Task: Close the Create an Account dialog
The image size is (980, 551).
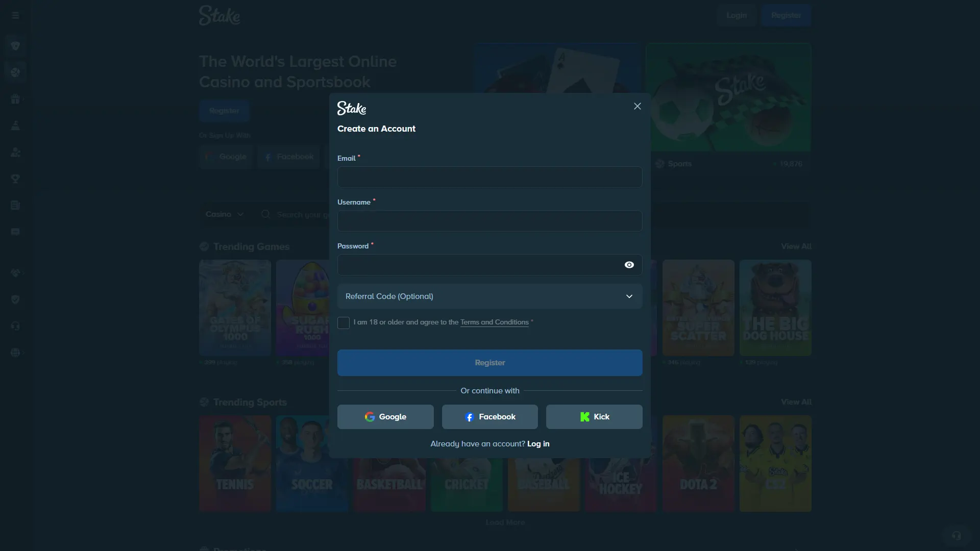Action: (637, 106)
